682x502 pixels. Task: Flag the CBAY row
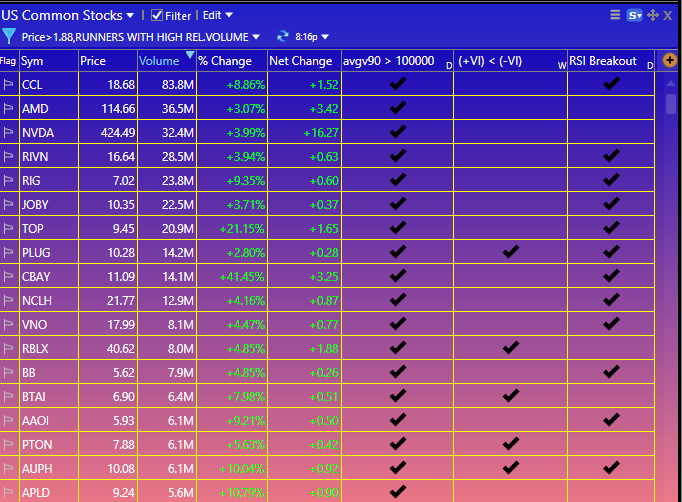click(x=8, y=276)
